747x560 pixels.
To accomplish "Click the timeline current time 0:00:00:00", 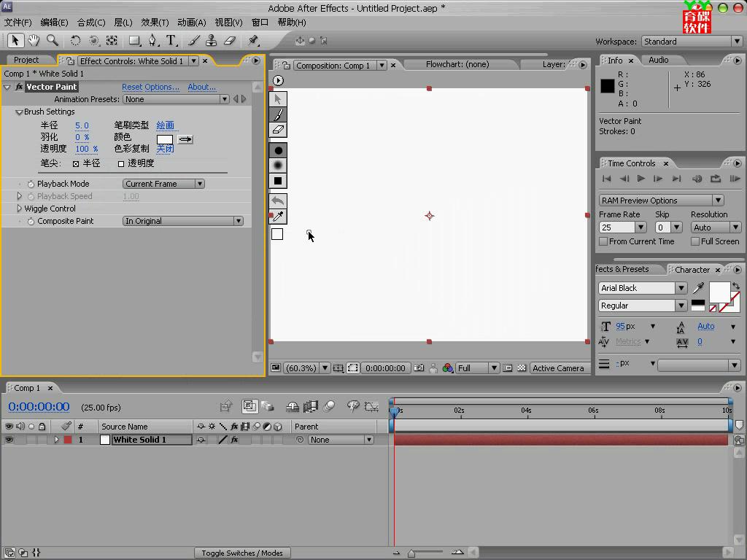I will pyautogui.click(x=39, y=407).
